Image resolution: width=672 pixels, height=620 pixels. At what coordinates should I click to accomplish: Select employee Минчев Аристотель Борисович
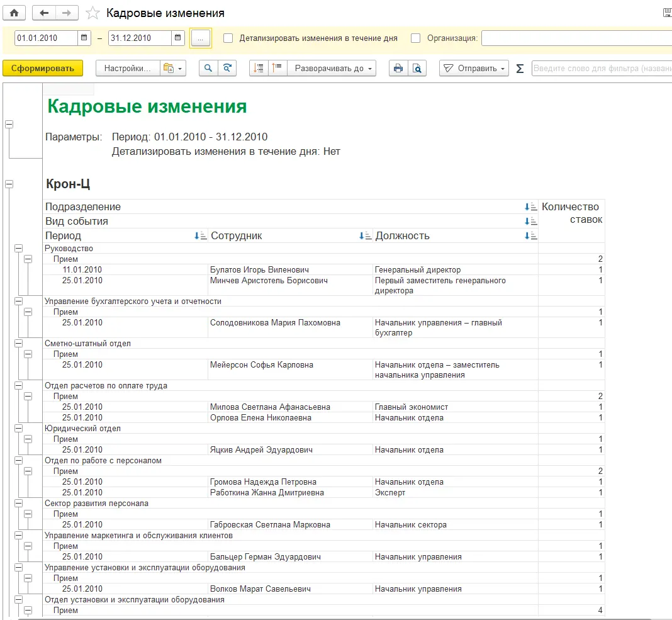point(269,280)
